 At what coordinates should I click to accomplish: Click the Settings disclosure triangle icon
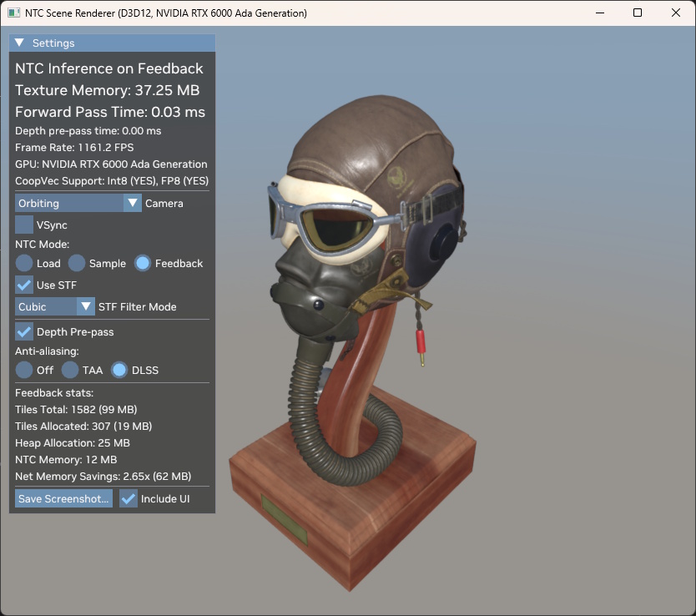[21, 42]
